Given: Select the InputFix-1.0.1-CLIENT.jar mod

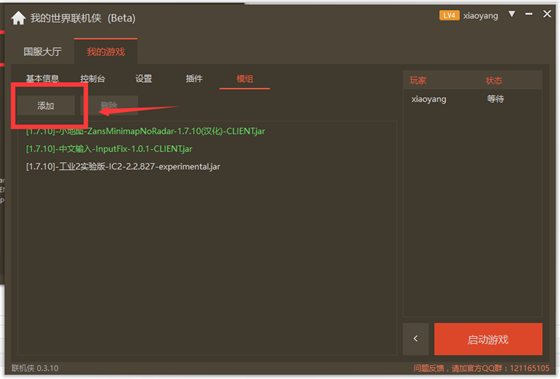Looking at the screenshot, I should pyautogui.click(x=109, y=149).
